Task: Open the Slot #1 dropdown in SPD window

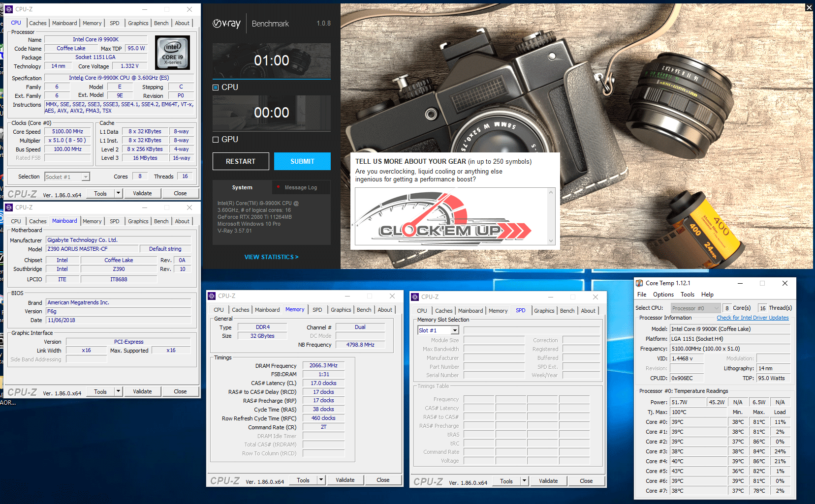Action: click(455, 330)
